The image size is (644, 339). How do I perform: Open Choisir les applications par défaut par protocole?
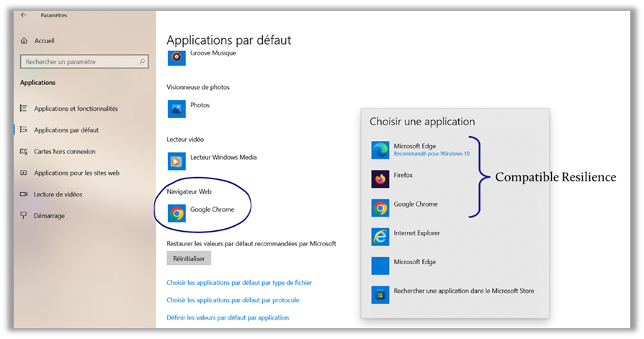coord(233,300)
